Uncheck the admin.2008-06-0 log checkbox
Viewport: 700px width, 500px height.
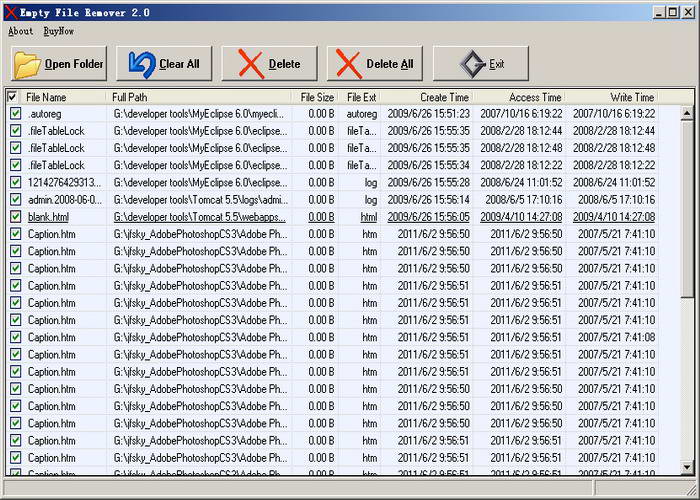tap(15, 200)
